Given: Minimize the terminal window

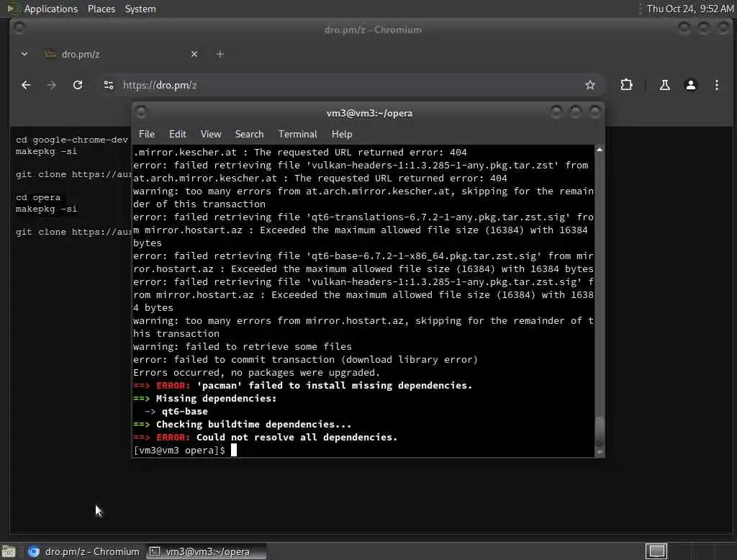Looking at the screenshot, I should (x=556, y=112).
